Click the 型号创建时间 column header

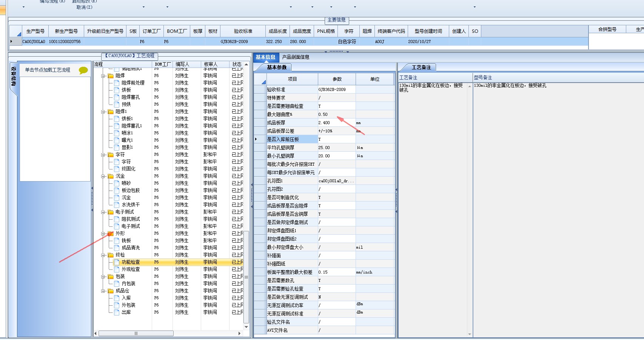[428, 31]
